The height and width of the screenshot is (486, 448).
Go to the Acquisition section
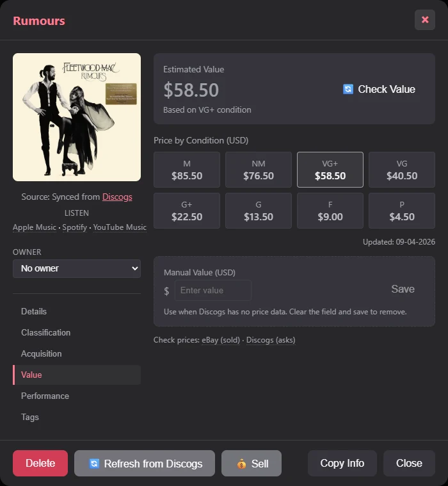[x=77, y=353]
